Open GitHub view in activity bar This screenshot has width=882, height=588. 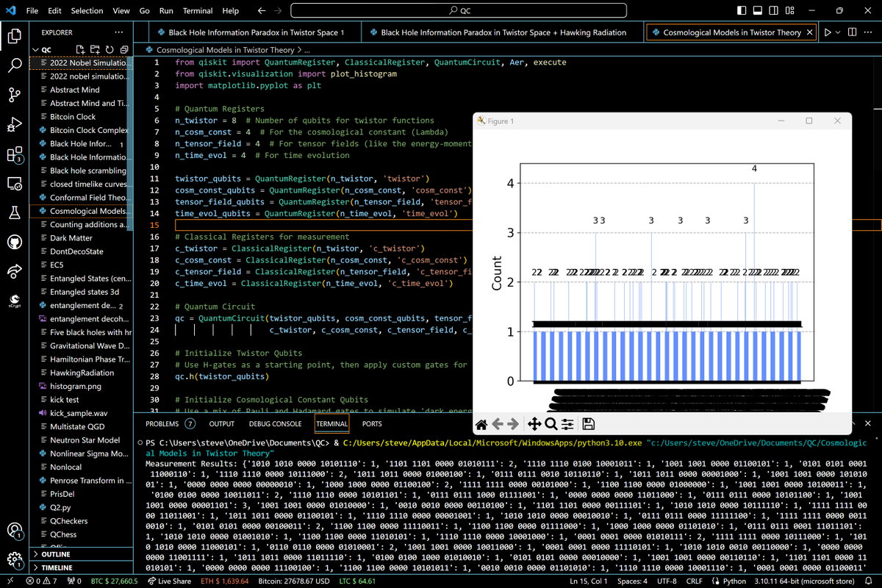pos(15,242)
